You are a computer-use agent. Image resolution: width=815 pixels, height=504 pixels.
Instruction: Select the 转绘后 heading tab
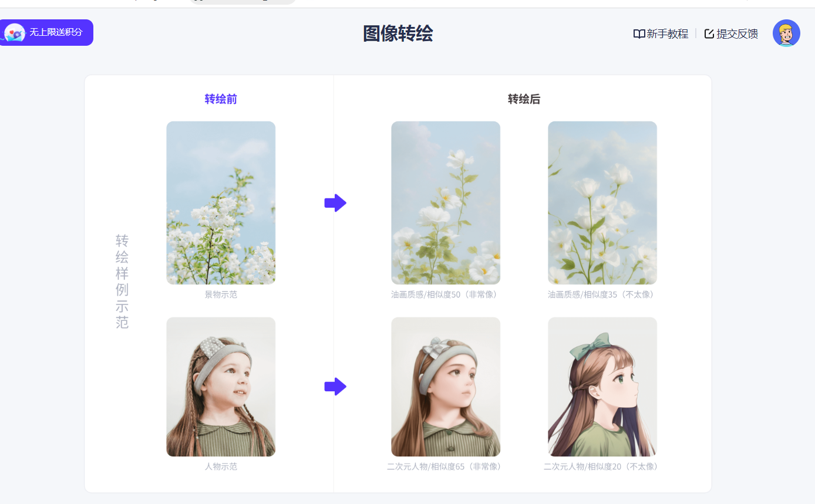point(524,99)
